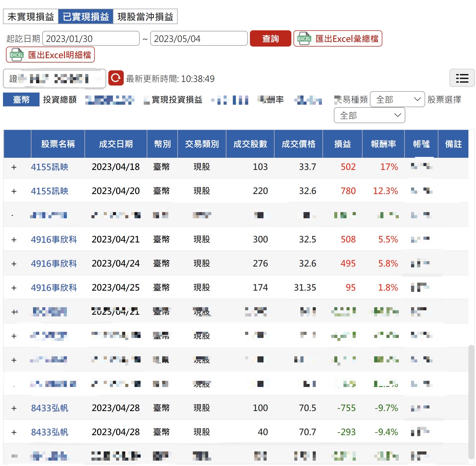476x466 pixels.
Task: Click the 損益 value 502
Action: click(x=348, y=167)
